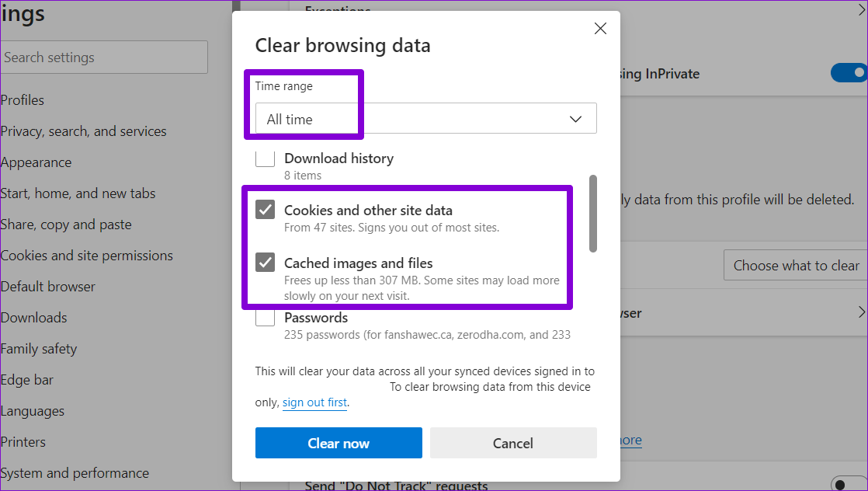Image resolution: width=868 pixels, height=491 pixels.
Task: Follow the sign out first link
Action: point(314,402)
